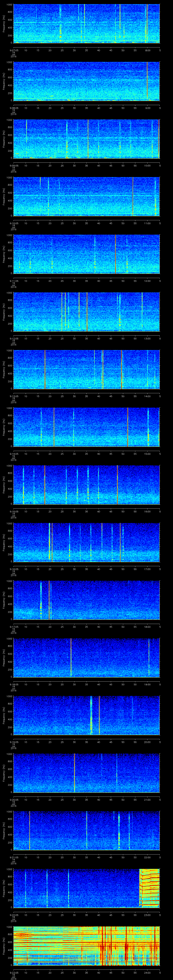Screen dimensions: 173x980
Task: Click the "14:00" minute tick label
Action: [x=147, y=396]
